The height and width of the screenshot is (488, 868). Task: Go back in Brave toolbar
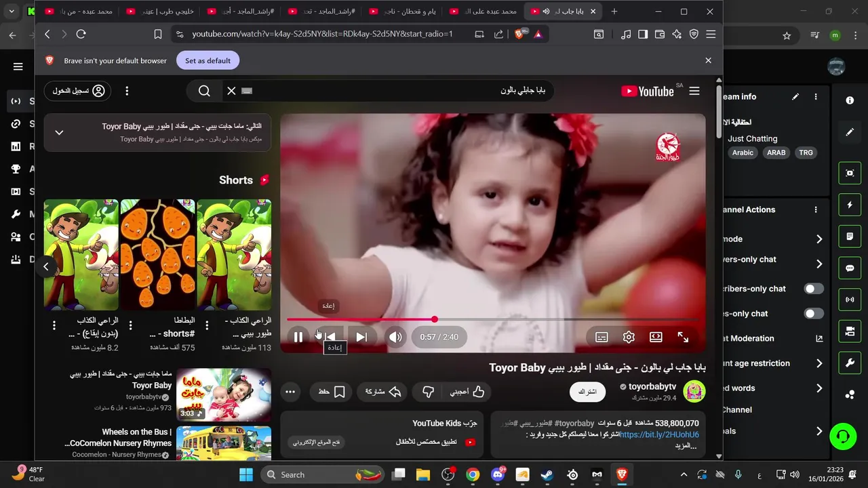[x=47, y=34]
